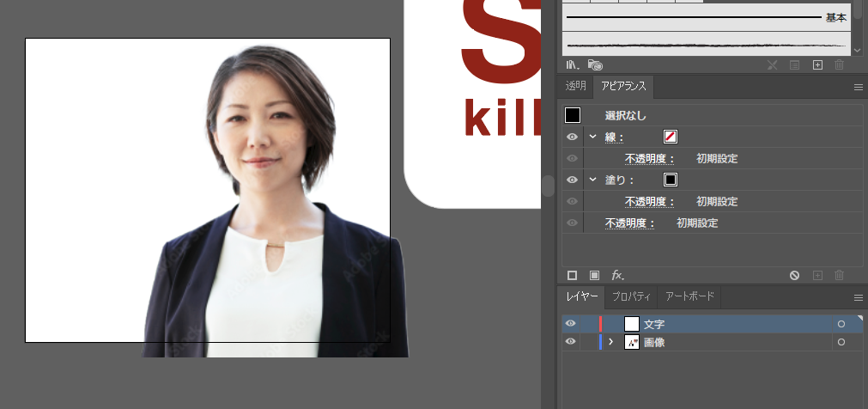Click Duplicate Selected Item icon in Appearance
Viewport: 868px width, 409px height.
coord(817,276)
